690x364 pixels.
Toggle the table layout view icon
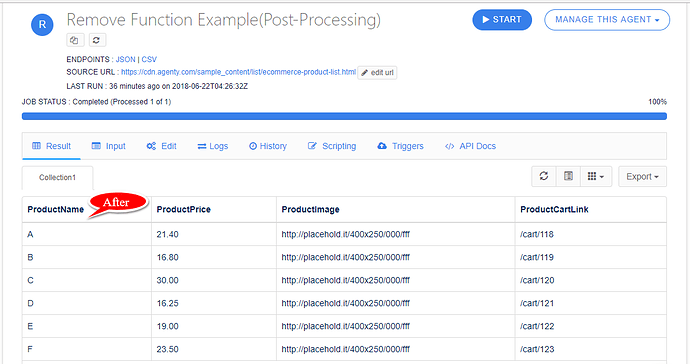point(569,176)
